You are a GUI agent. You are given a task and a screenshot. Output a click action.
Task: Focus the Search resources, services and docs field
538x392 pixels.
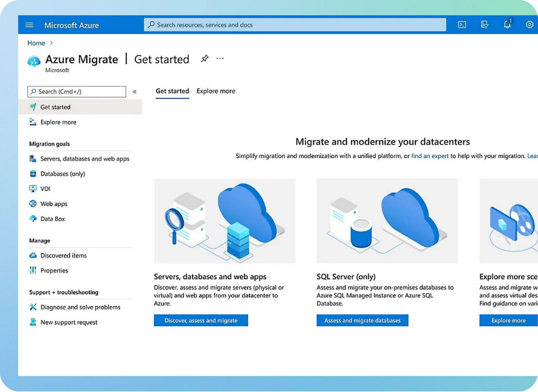click(295, 25)
